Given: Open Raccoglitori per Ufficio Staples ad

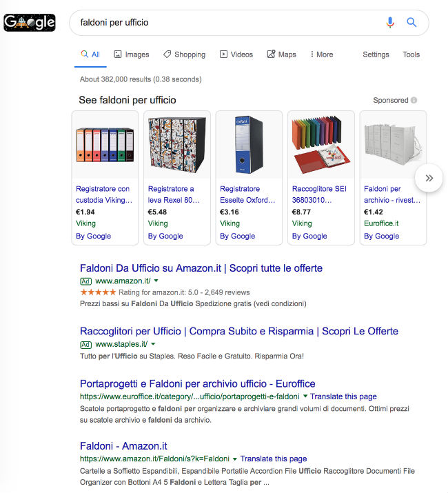Looking at the screenshot, I should pyautogui.click(x=239, y=331).
